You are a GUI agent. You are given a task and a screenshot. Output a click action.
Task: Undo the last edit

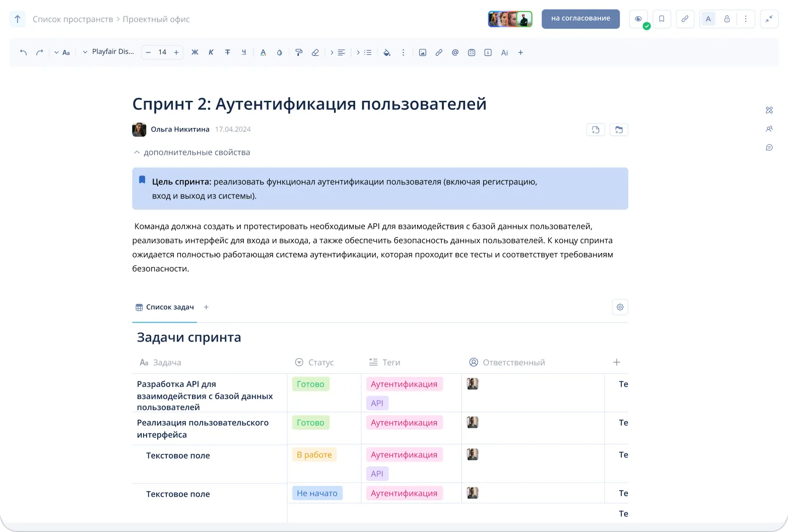point(23,52)
